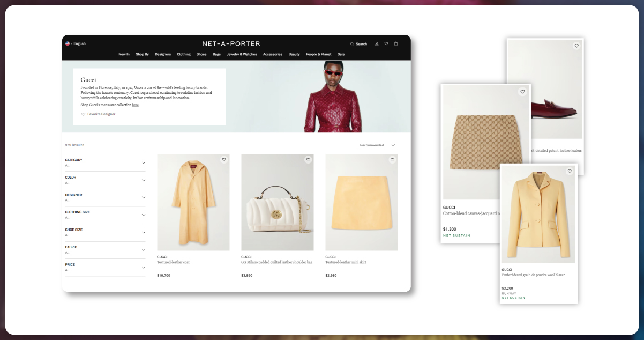Open the Clothing menu

pos(184,54)
